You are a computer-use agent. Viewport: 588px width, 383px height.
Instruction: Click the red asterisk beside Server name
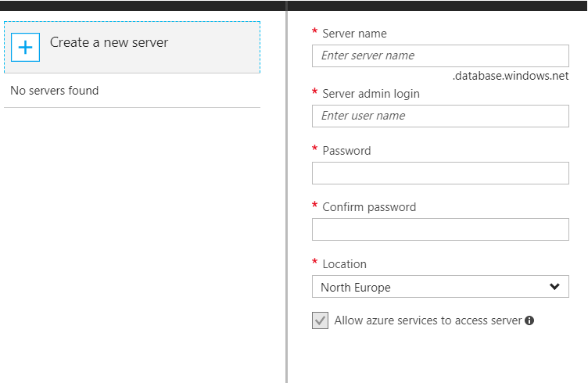coord(314,31)
